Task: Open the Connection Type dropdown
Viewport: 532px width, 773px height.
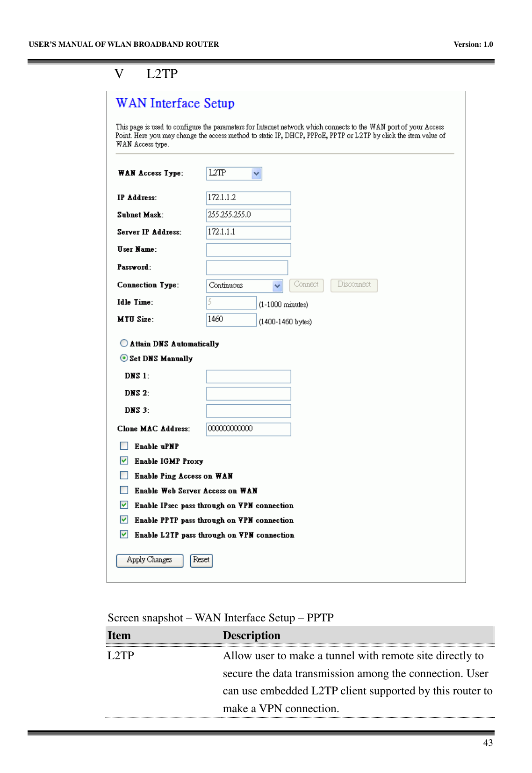Action: [244, 285]
